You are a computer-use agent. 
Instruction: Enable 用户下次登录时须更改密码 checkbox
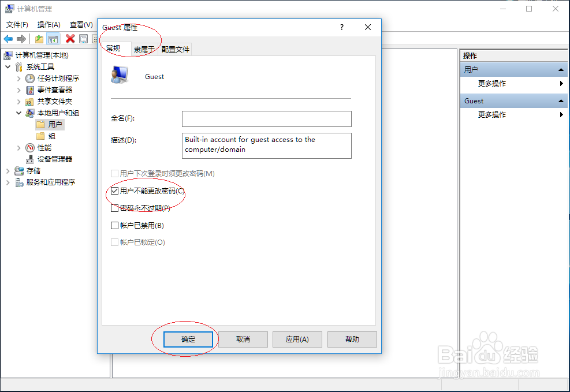(x=114, y=173)
